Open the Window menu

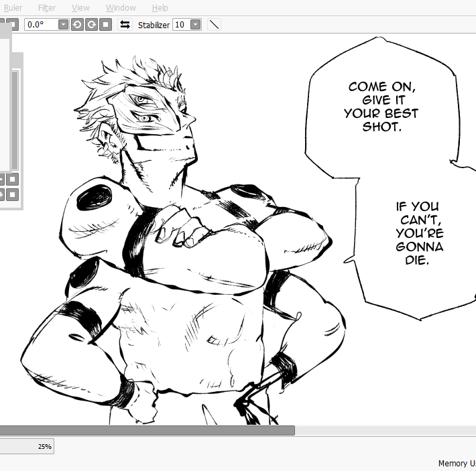(x=121, y=8)
